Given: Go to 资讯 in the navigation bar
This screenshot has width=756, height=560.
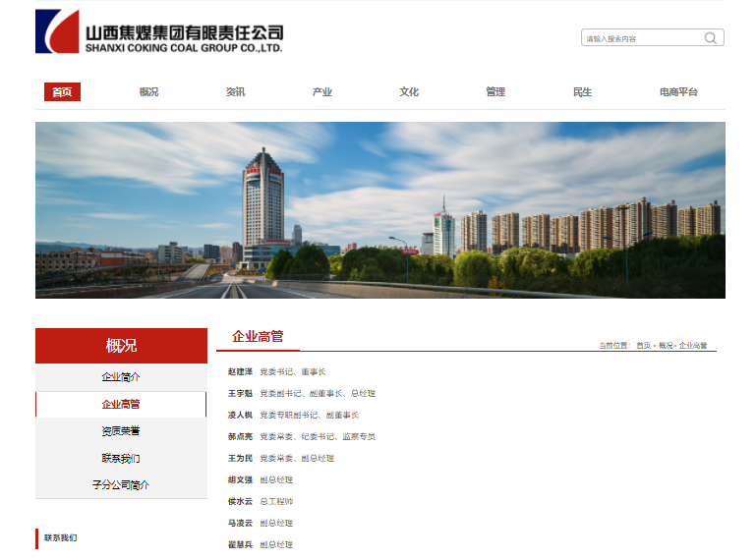Looking at the screenshot, I should pyautogui.click(x=235, y=92).
